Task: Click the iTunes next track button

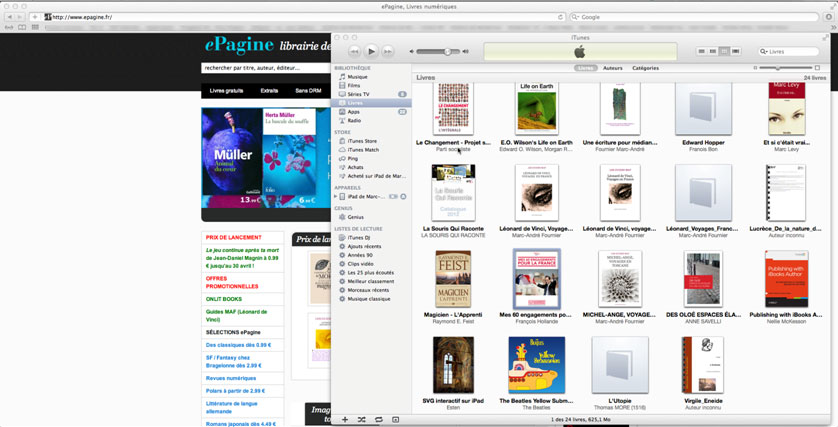Action: 388,51
